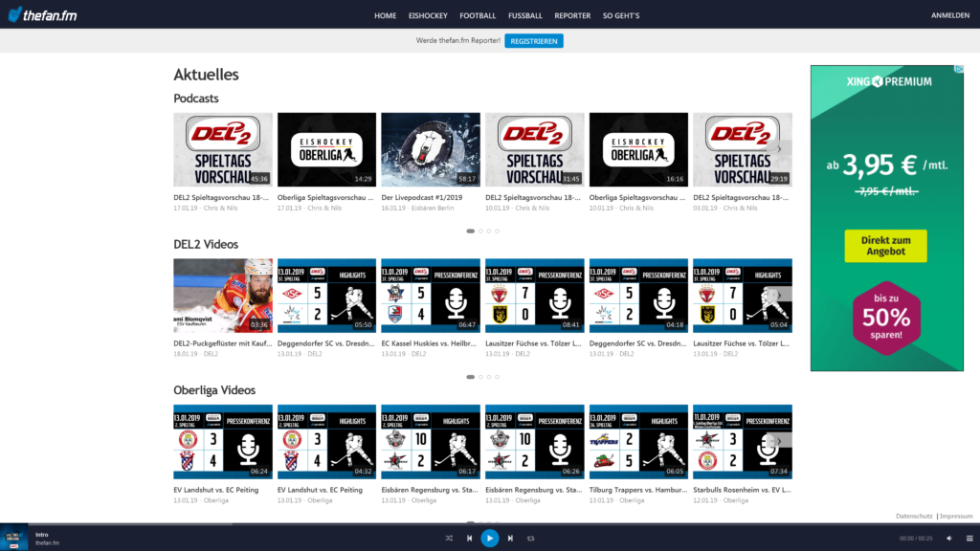The height and width of the screenshot is (551, 980).
Task: Open the Datenschutz link
Action: tap(914, 516)
